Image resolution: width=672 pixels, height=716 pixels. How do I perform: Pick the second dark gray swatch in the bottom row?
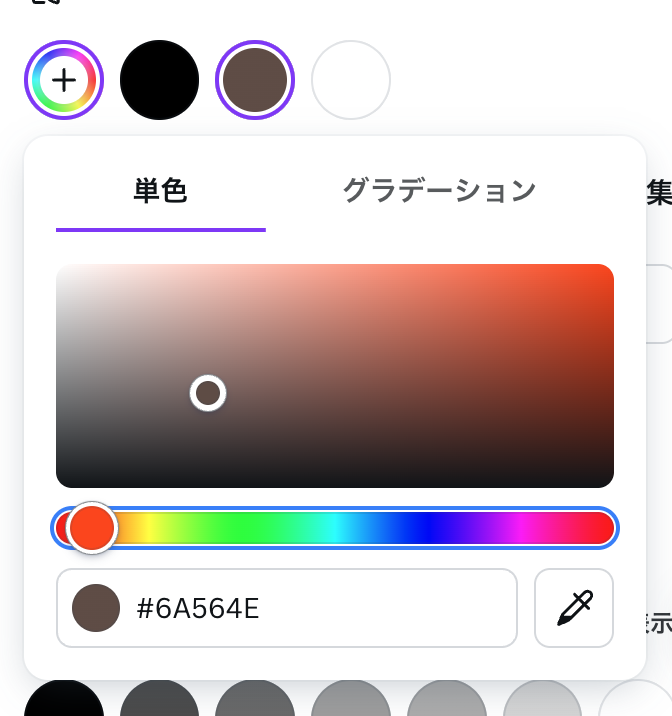159,701
